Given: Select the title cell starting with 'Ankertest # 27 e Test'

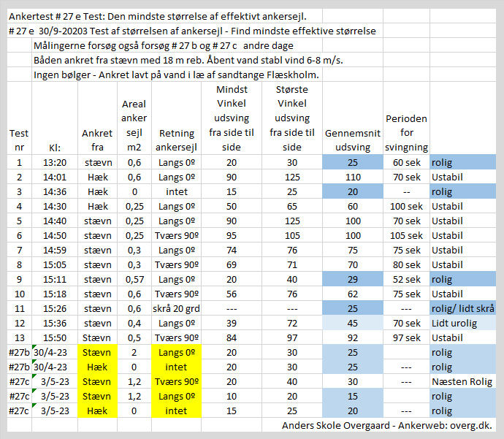Looking at the screenshot, I should coord(157,15).
